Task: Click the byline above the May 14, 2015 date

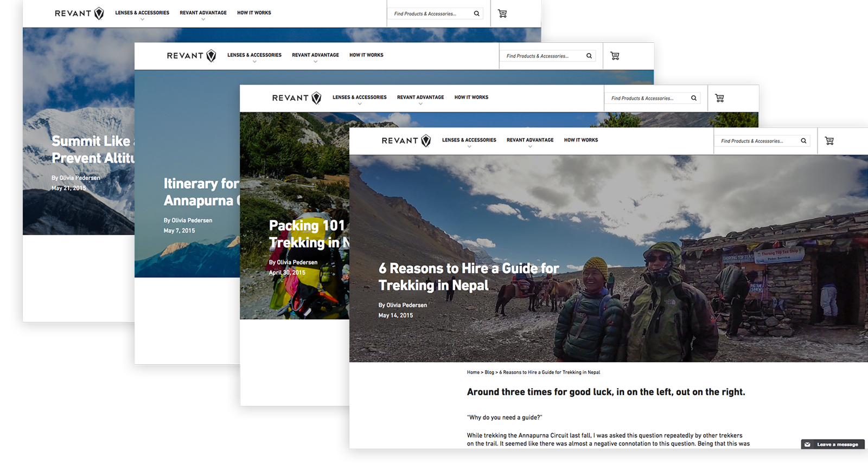Action: click(403, 305)
